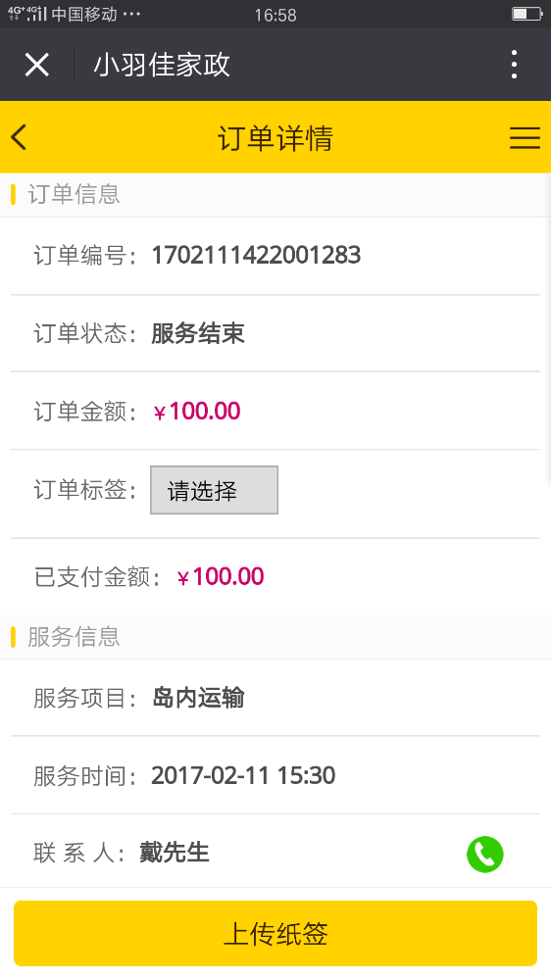This screenshot has height=980, width=551.
Task: Tap the service time 2017-02-11 15:30
Action: [243, 775]
